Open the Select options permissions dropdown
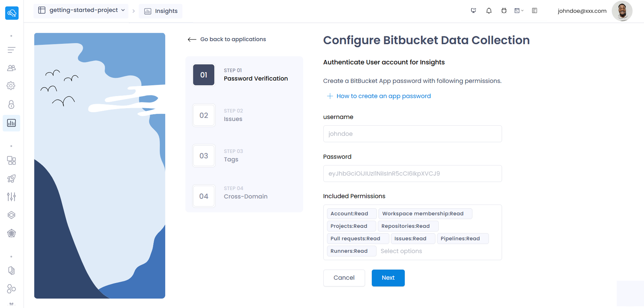Screen dimensions: 644x308 pyautogui.click(x=401, y=251)
